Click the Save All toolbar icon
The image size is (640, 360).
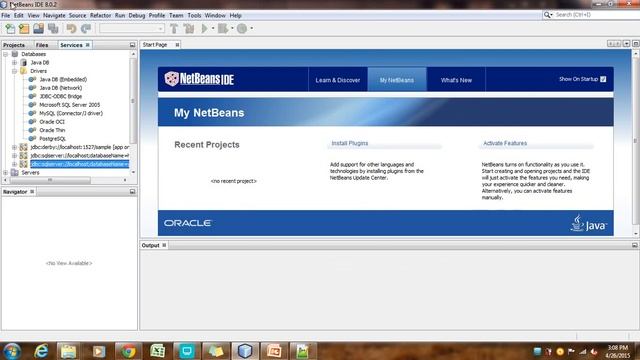[53, 29]
